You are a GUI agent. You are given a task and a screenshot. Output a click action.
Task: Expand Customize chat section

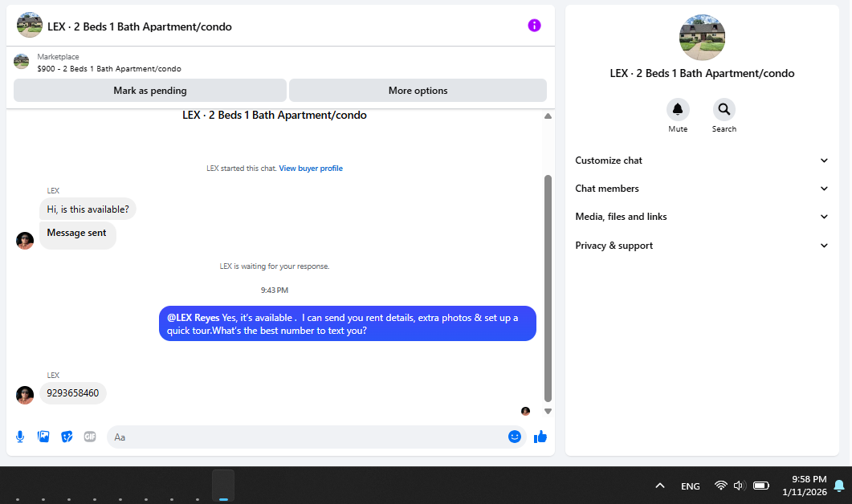click(x=702, y=161)
